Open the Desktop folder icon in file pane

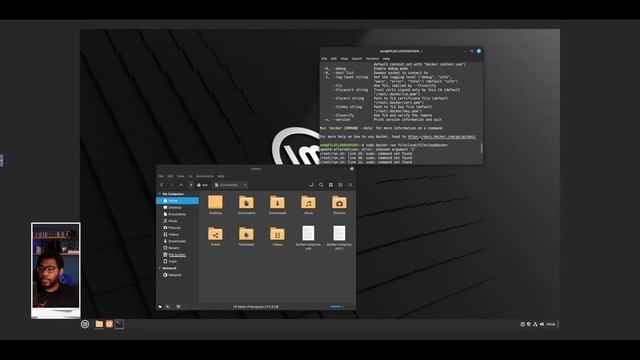[x=215, y=202]
